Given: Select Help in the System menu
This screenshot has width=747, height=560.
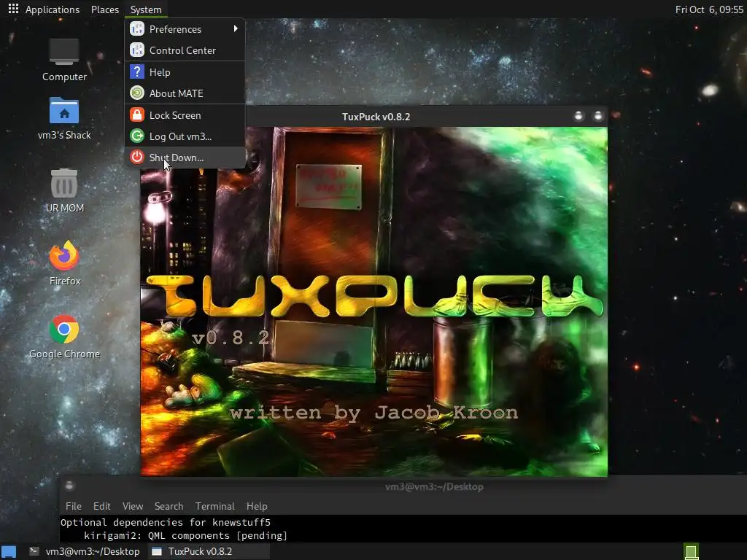Looking at the screenshot, I should 185,72.
